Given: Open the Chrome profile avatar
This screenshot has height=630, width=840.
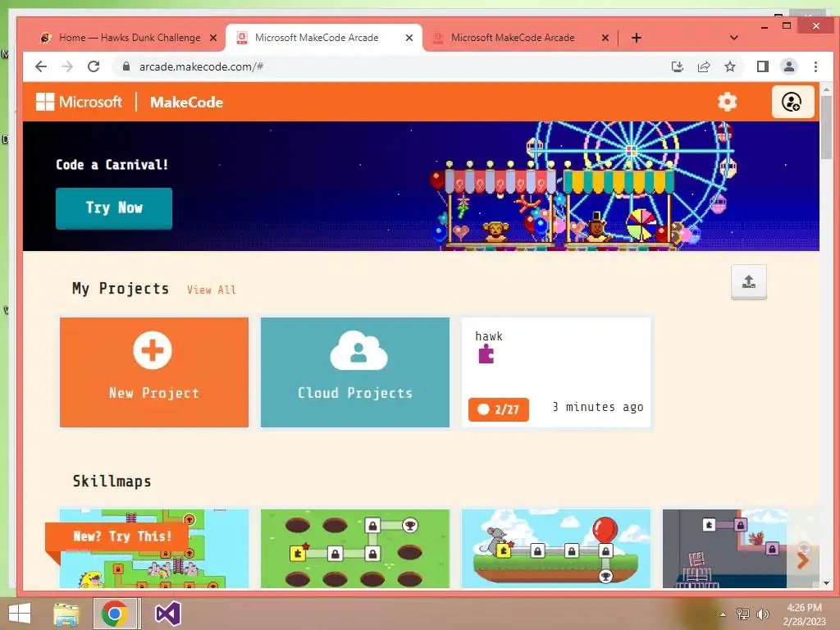Looking at the screenshot, I should [788, 66].
